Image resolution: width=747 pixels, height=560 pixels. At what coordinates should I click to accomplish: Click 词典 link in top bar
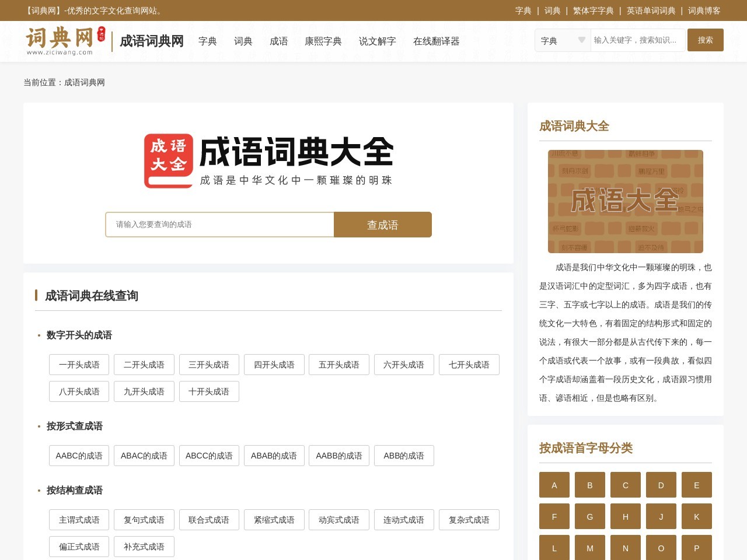553,10
